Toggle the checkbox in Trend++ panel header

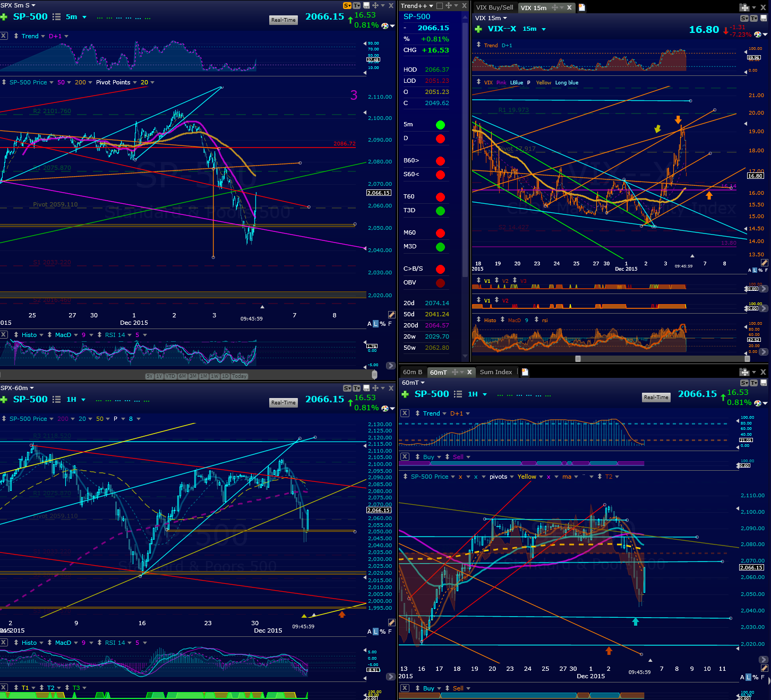(439, 6)
